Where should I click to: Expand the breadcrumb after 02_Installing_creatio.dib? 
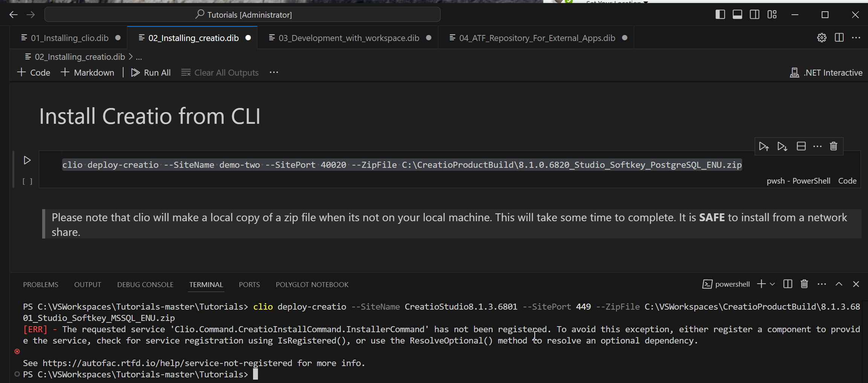click(139, 56)
